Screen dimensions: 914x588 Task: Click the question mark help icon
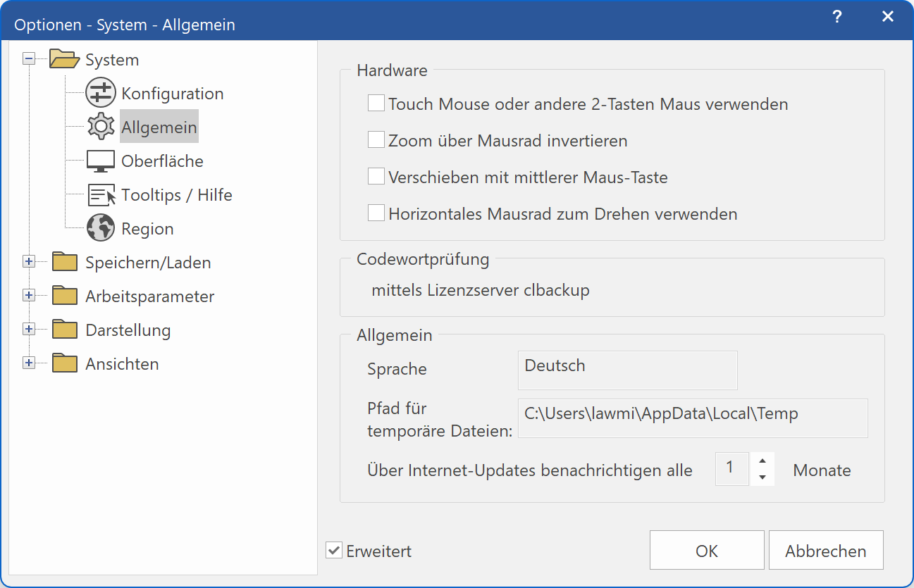(836, 18)
